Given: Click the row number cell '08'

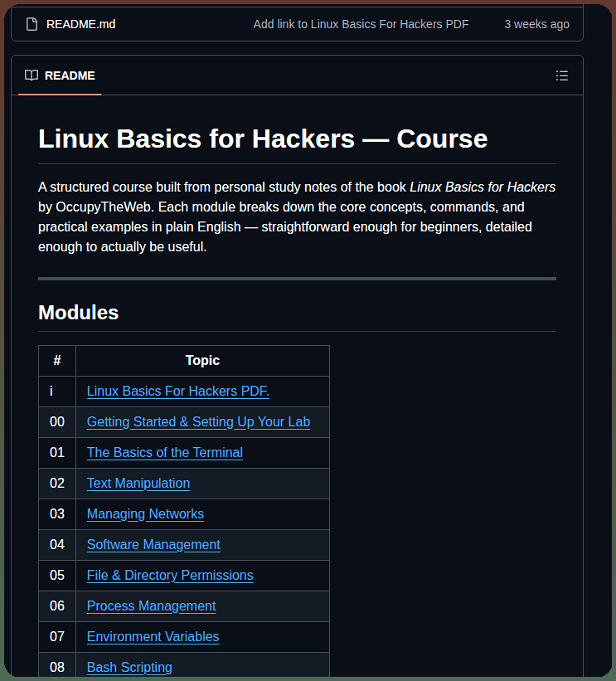Looking at the screenshot, I should (x=57, y=667).
